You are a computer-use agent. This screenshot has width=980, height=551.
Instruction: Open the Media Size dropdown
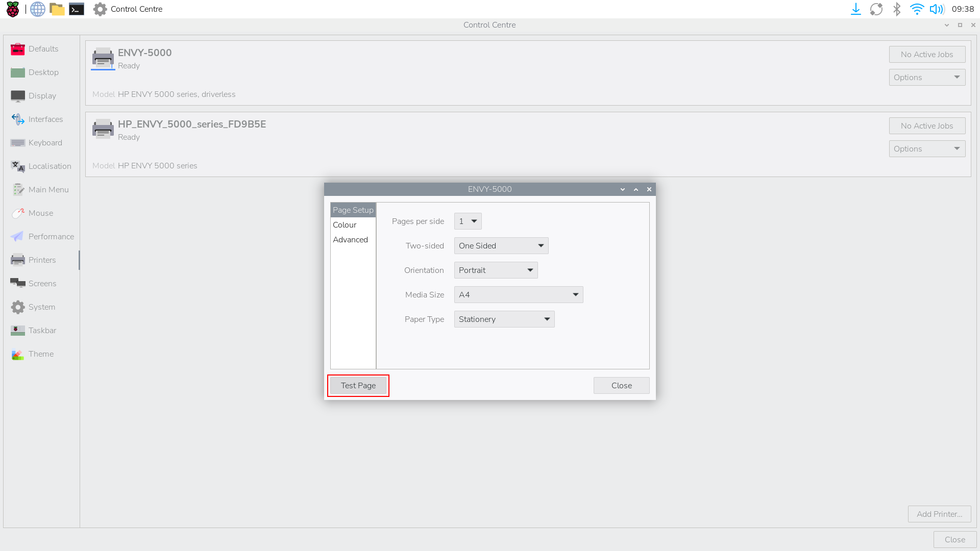(519, 295)
